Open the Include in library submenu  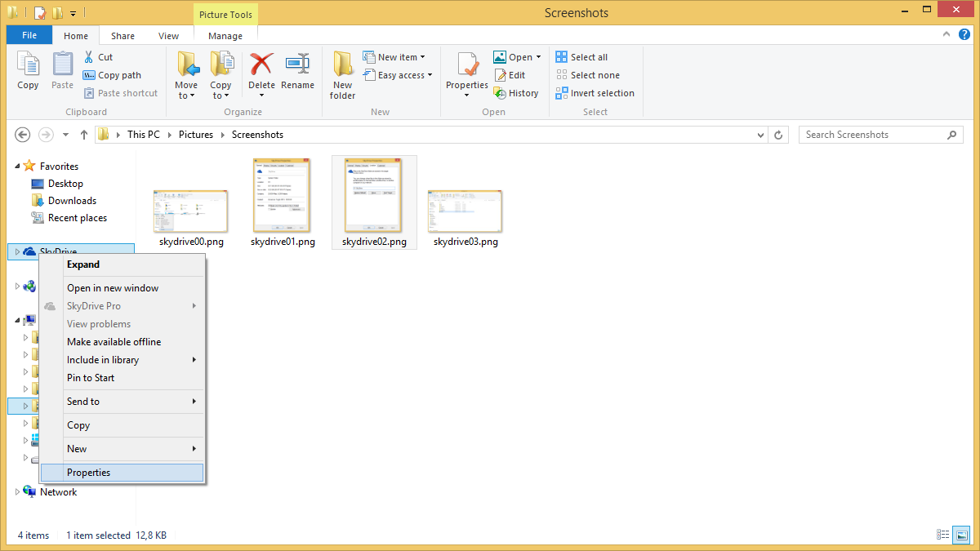click(x=122, y=360)
